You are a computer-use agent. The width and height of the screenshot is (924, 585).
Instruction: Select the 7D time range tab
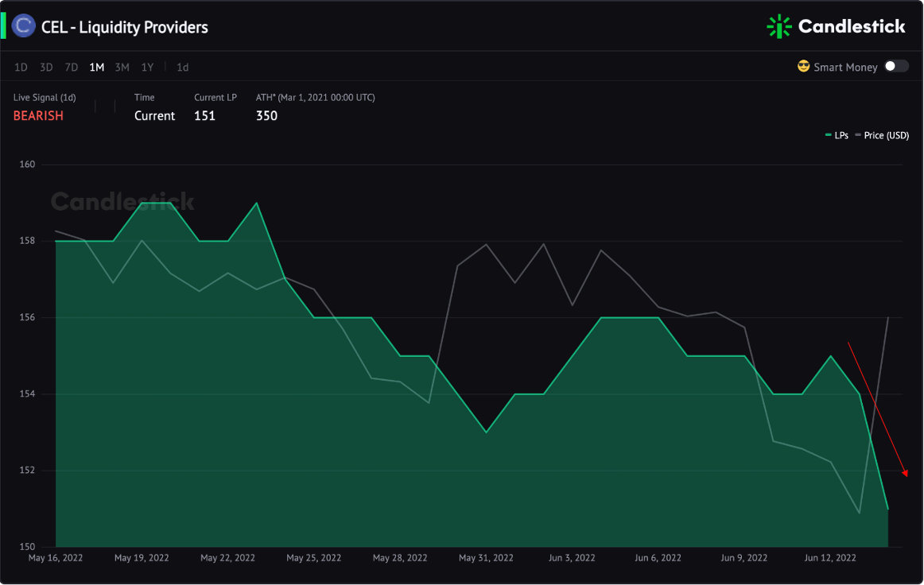tap(72, 67)
